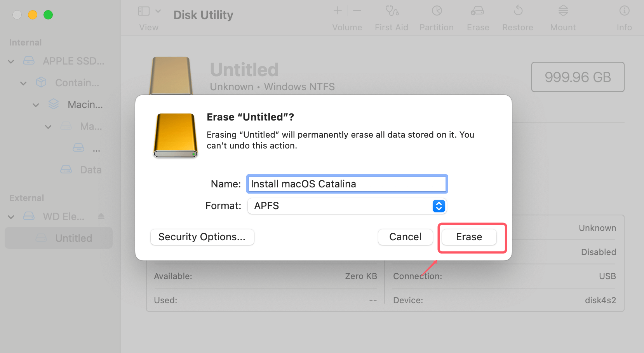Cancel the erase dialog
Viewport: 644px width, 353px height.
coord(405,237)
